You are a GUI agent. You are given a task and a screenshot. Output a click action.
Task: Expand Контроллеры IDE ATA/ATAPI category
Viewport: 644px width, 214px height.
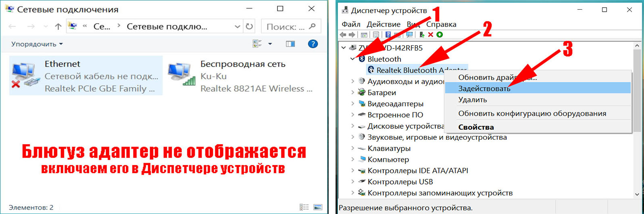point(353,170)
